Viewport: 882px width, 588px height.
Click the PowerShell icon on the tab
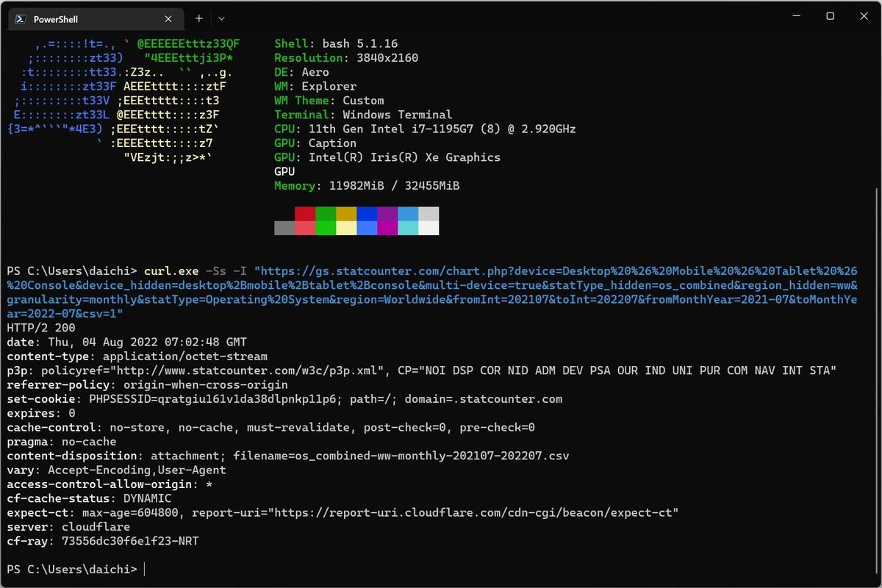click(21, 19)
